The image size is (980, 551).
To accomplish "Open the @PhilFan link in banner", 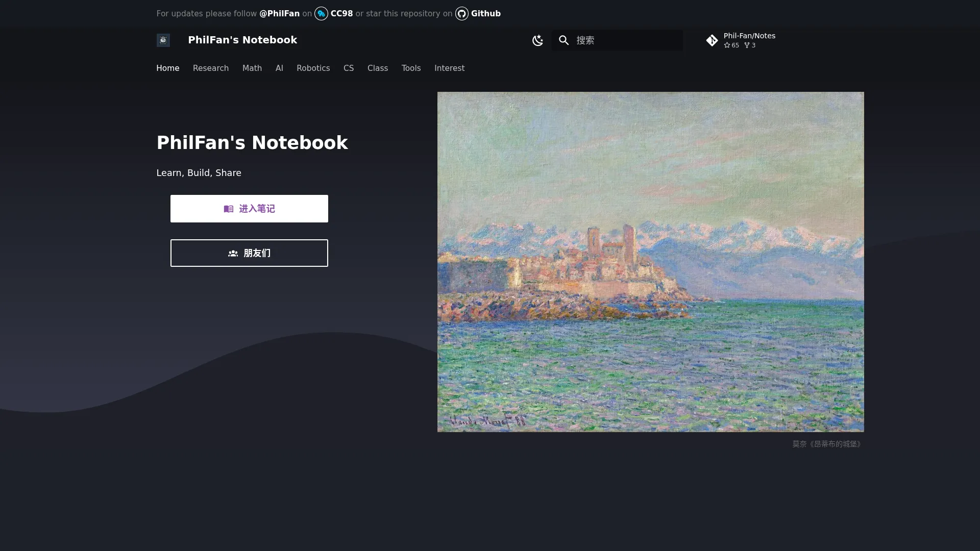I will point(279,14).
